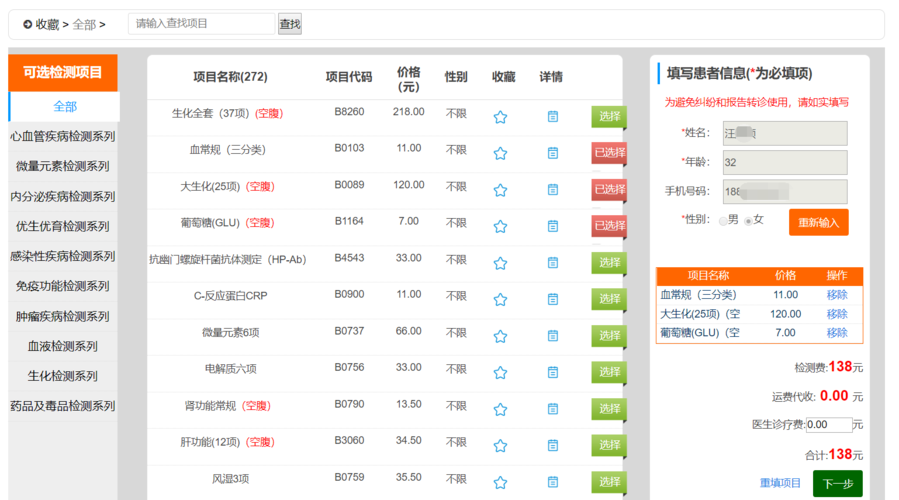Click the 医生诊疗费 amount field
899x500 pixels.
point(828,425)
